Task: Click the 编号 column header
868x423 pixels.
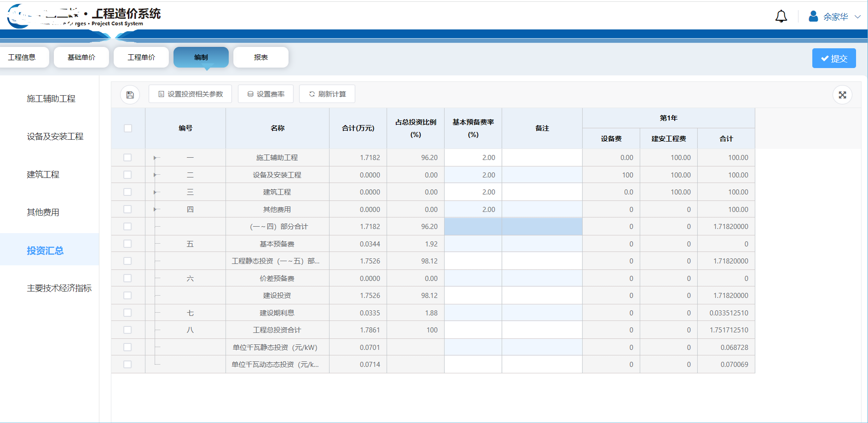Action: (x=186, y=128)
